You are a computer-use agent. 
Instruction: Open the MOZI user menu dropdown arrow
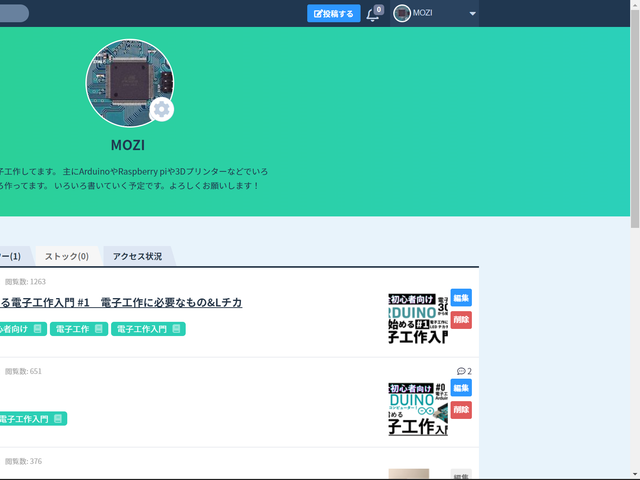click(472, 13)
